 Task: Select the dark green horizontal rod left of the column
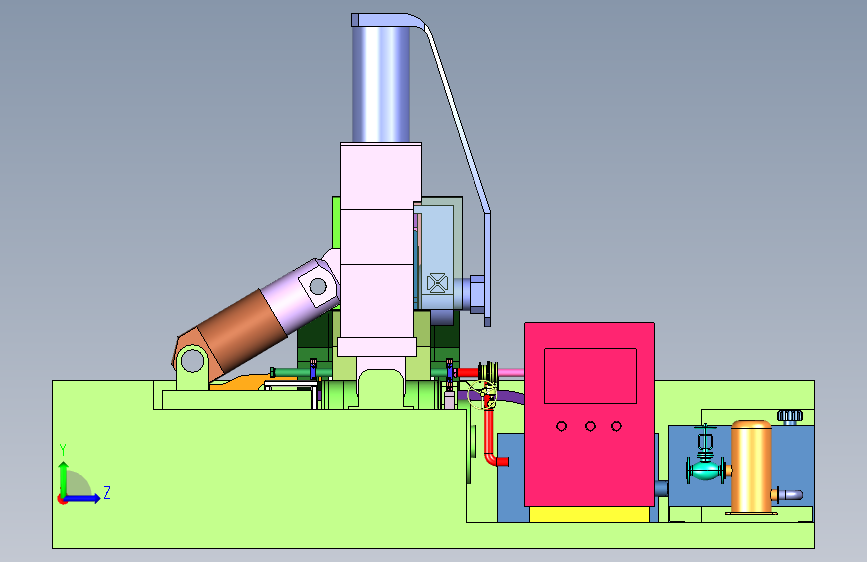(x=293, y=372)
